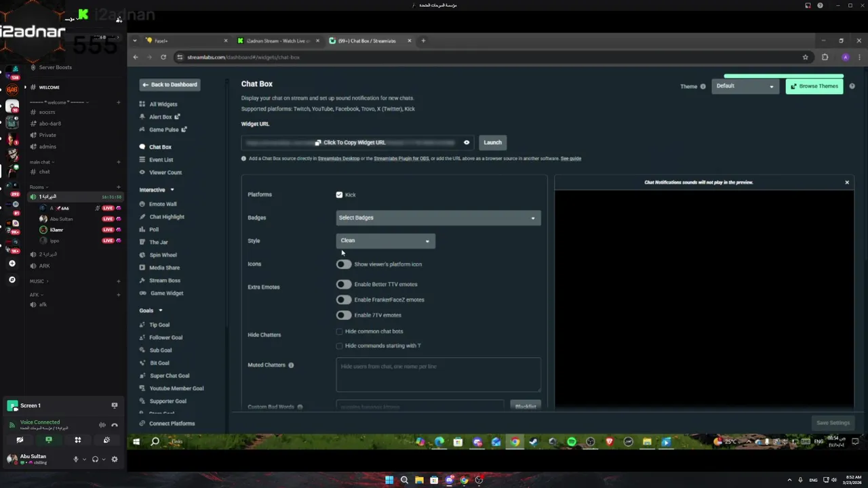868x488 pixels.
Task: Click Chrome back arrow
Action: [136, 57]
